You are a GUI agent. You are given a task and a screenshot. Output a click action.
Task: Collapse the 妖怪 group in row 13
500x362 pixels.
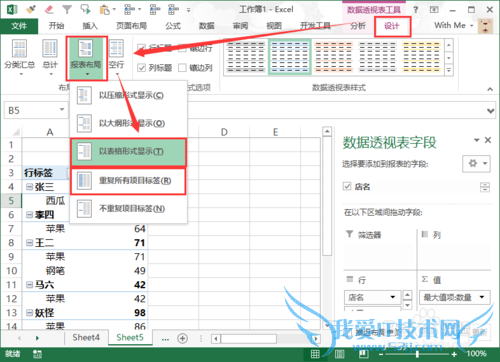pos(30,313)
